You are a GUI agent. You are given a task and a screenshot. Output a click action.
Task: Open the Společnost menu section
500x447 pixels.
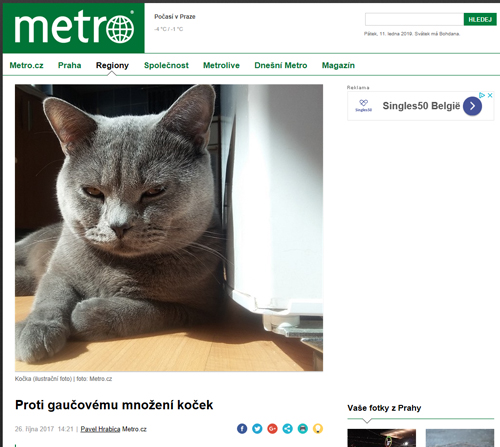click(166, 65)
